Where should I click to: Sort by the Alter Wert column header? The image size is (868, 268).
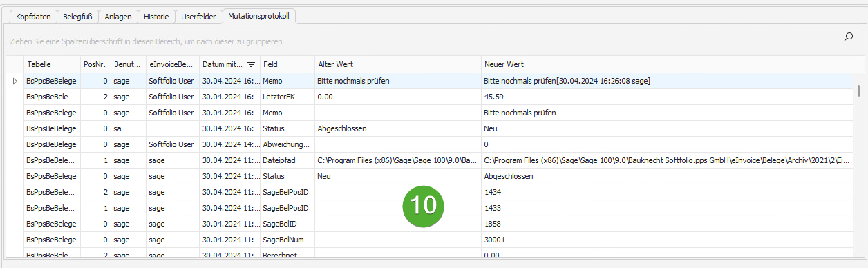click(398, 64)
